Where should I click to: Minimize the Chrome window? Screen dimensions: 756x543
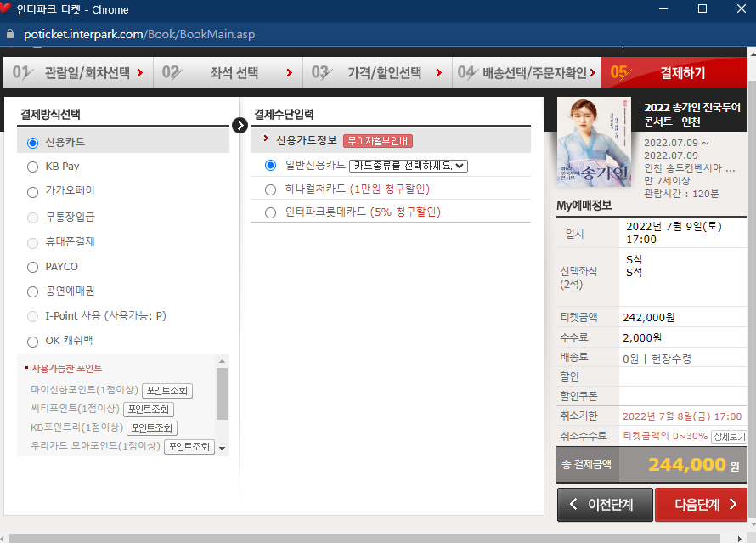click(663, 8)
